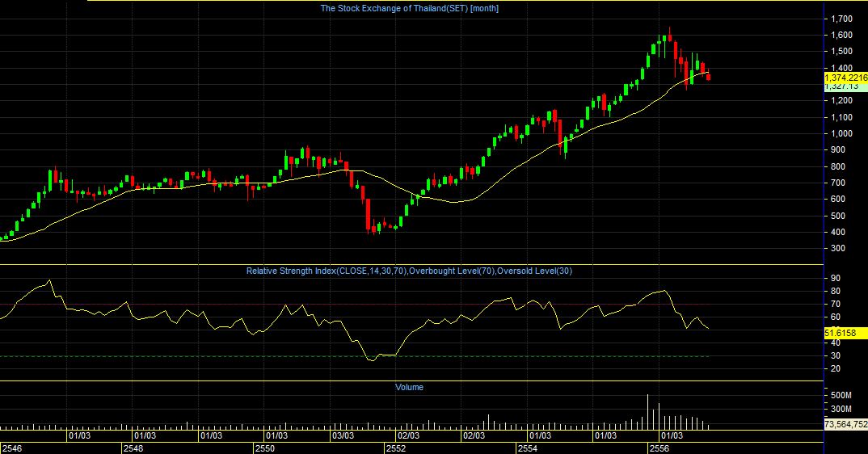Click the 1,000 price axis label
The width and height of the screenshot is (868, 454).
click(841, 133)
